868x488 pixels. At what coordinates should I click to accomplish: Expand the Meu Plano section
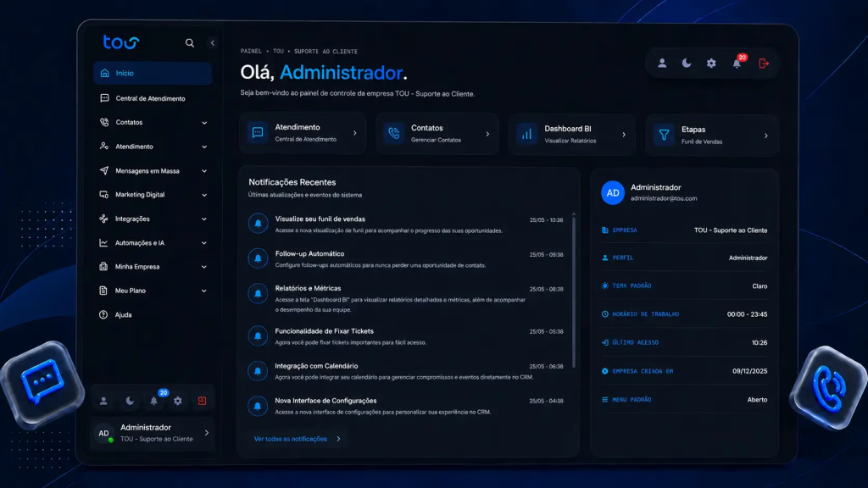(153, 291)
